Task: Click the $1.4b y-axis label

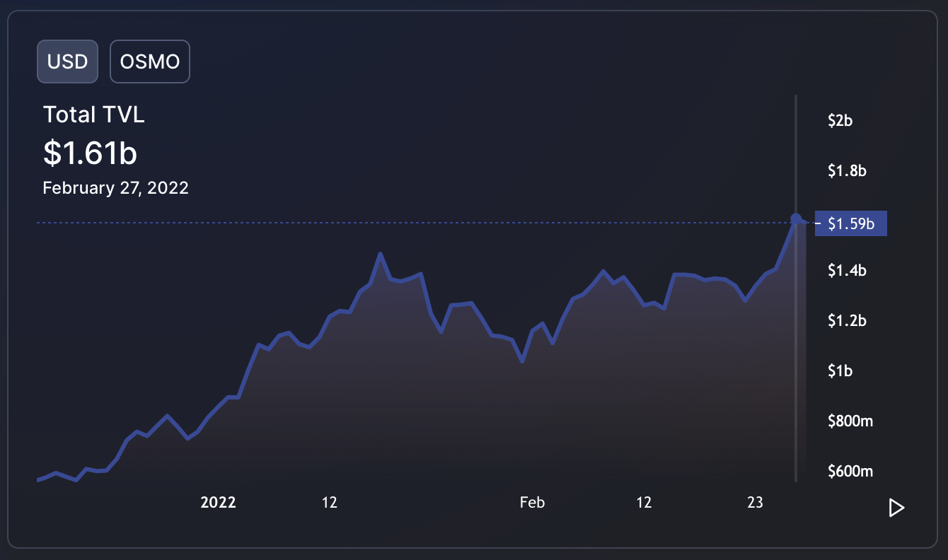Action: tap(847, 271)
